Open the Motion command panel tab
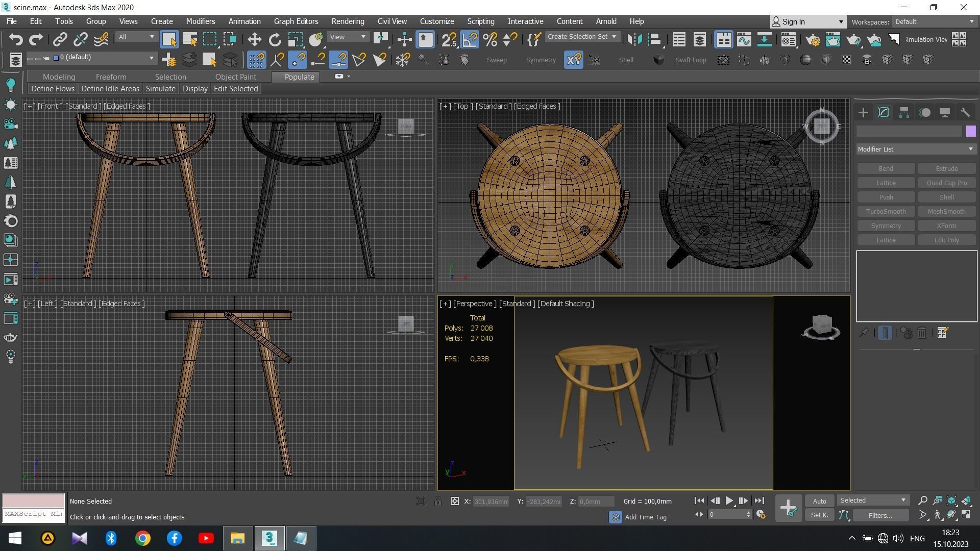 click(924, 113)
